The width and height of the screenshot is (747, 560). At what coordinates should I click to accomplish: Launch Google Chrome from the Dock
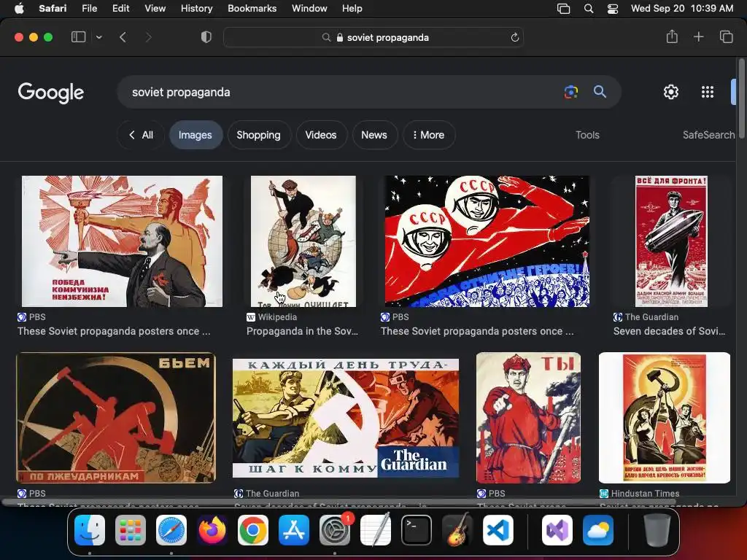point(253,530)
